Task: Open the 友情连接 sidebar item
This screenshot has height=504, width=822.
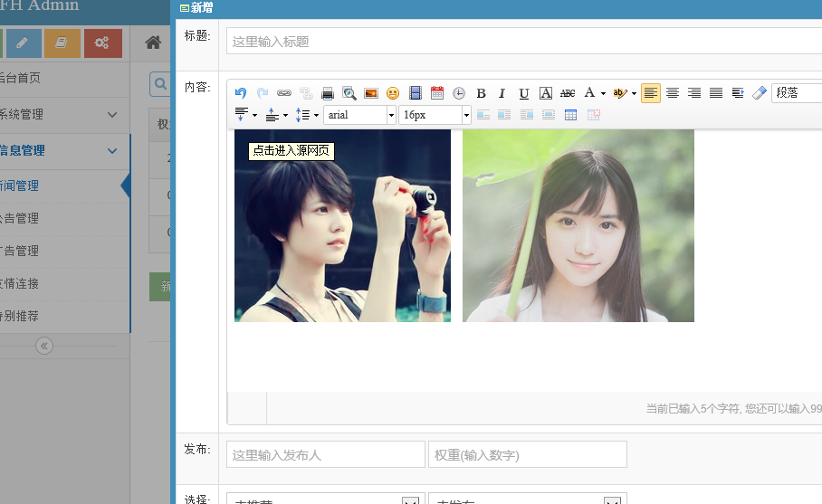Action: tap(64, 283)
